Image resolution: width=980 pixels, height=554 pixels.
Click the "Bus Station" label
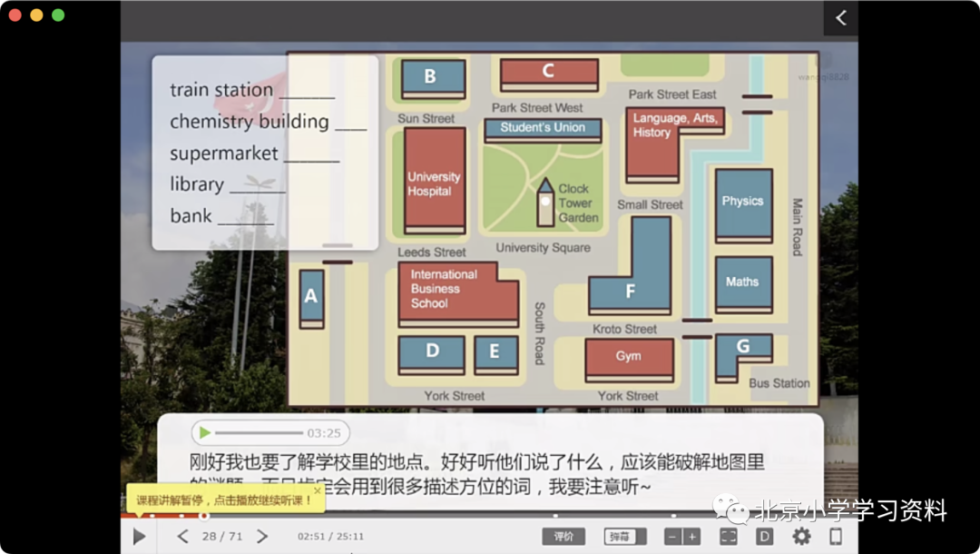click(779, 383)
